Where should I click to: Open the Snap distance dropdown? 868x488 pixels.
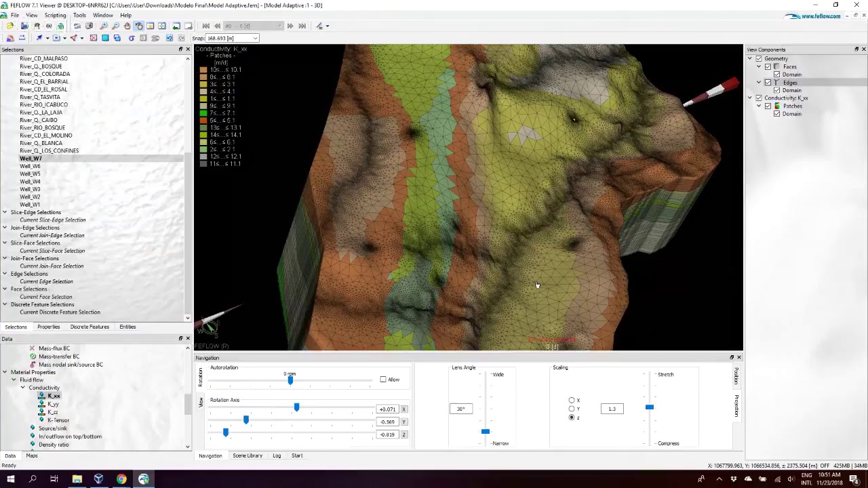254,38
